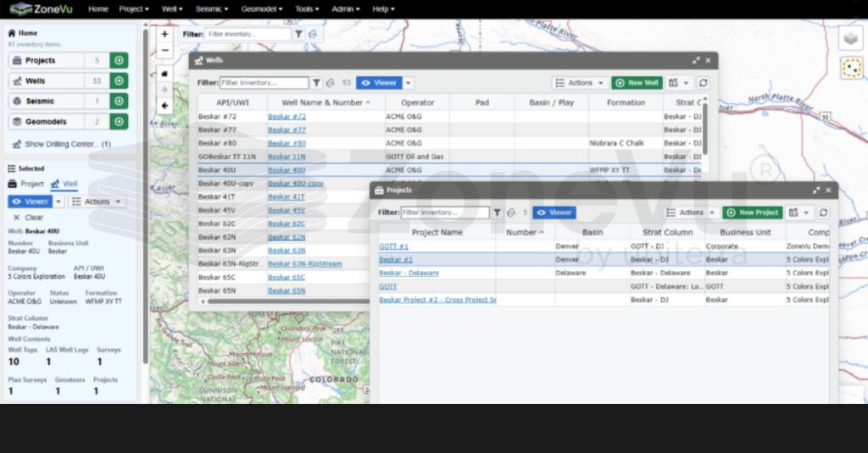This screenshot has width=868, height=453.
Task: Open the Seismic inventory list
Action: tap(47, 102)
